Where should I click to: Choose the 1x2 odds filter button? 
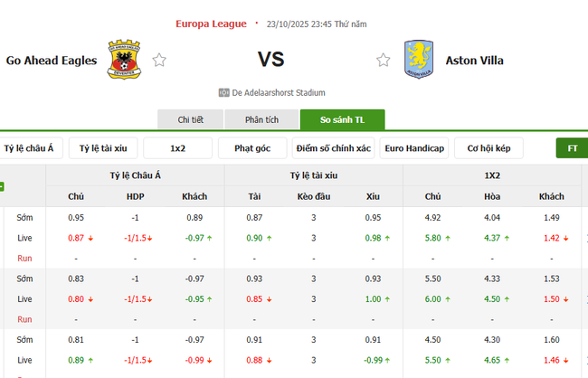178,148
